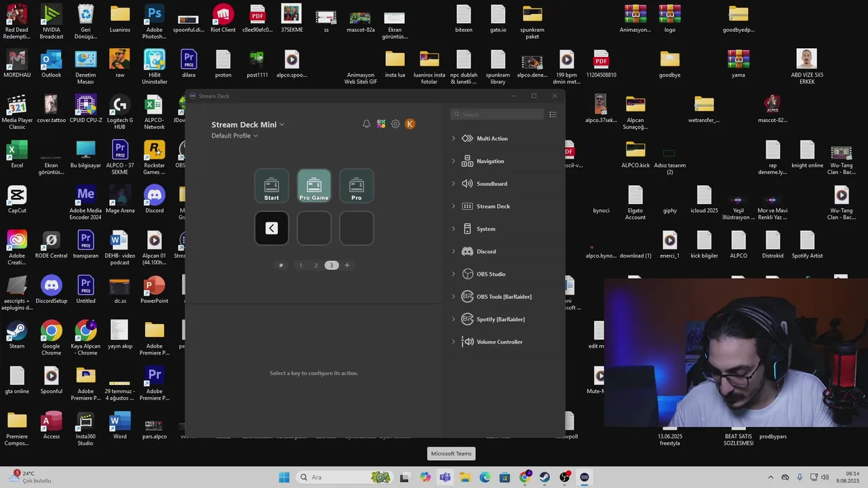The width and height of the screenshot is (868, 488).
Task: Select the CapCut desktop shortcut
Action: click(x=17, y=199)
